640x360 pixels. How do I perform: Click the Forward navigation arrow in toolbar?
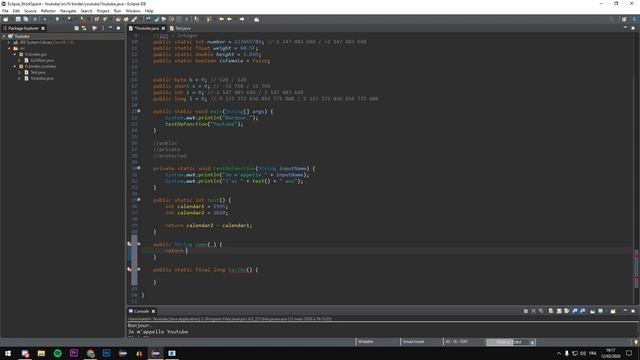point(242,19)
